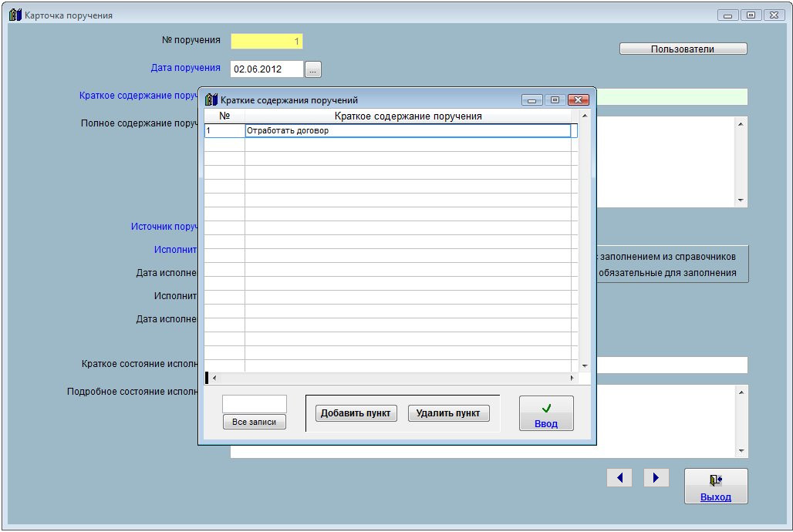Click the Ввод confirm button with green checkmark
793x532 pixels.
point(545,413)
